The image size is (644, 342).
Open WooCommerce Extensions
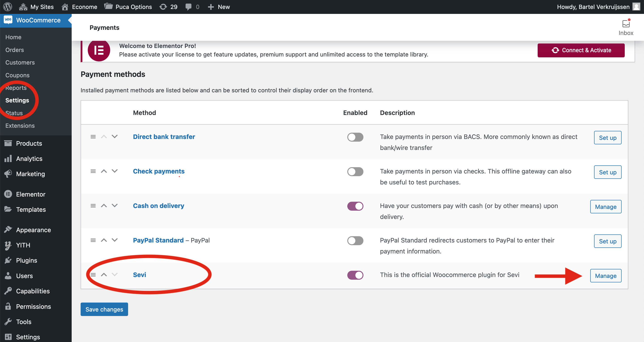coord(20,126)
